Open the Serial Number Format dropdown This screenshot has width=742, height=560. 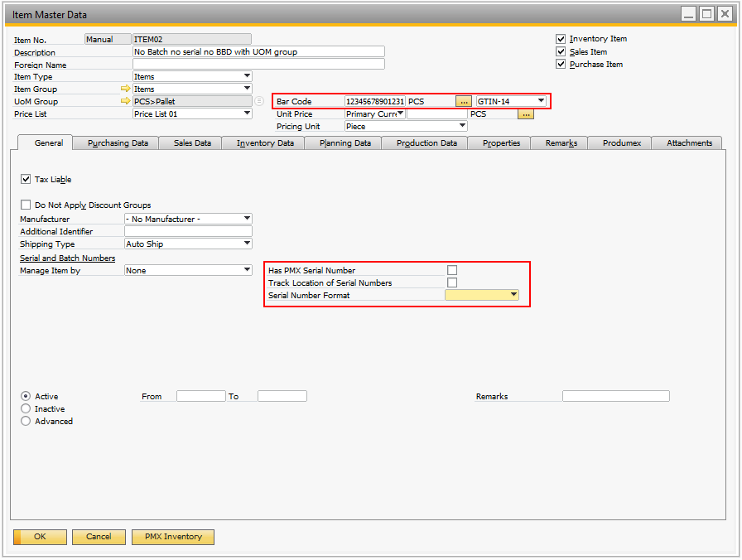coord(513,295)
